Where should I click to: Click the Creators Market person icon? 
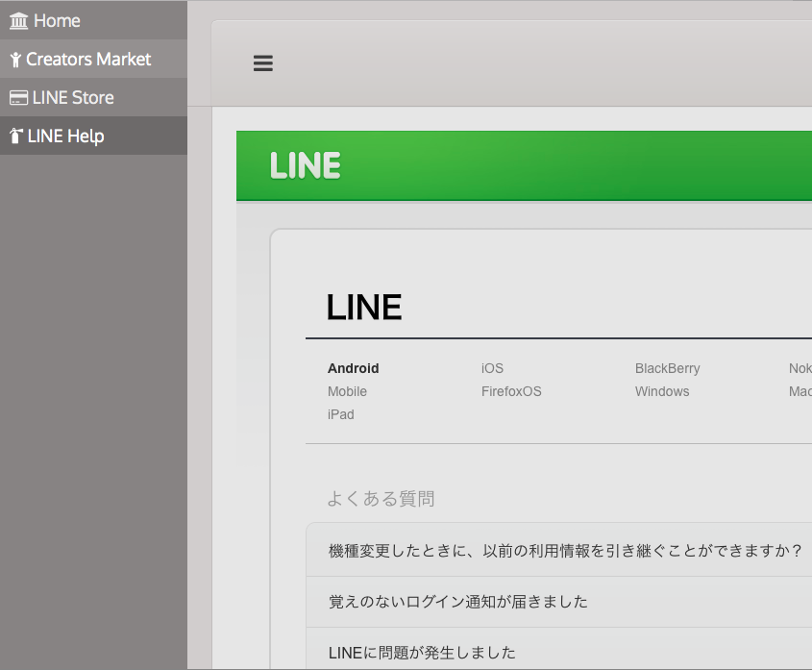pos(15,60)
